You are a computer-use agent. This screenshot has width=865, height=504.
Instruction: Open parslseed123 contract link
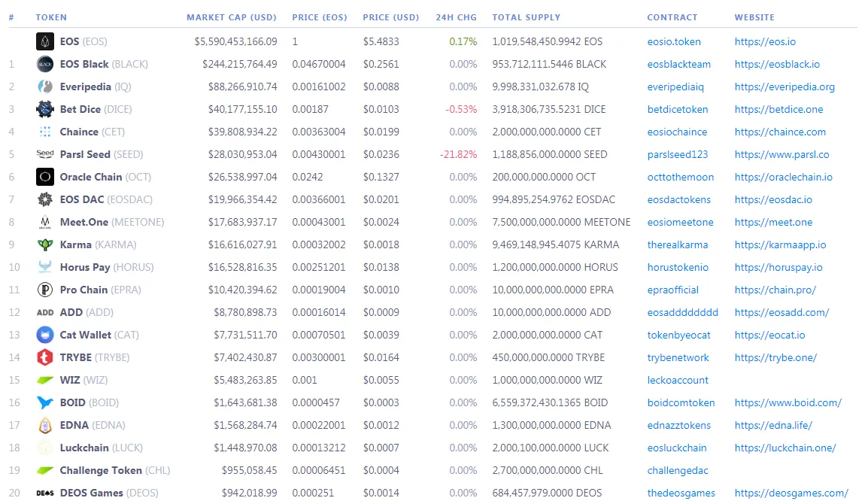click(x=678, y=154)
